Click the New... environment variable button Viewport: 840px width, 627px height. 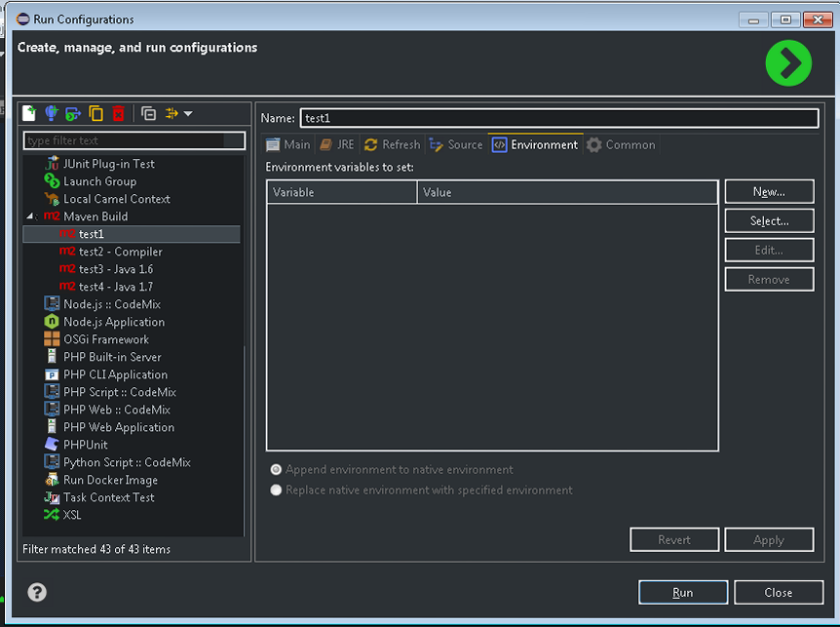tap(769, 192)
